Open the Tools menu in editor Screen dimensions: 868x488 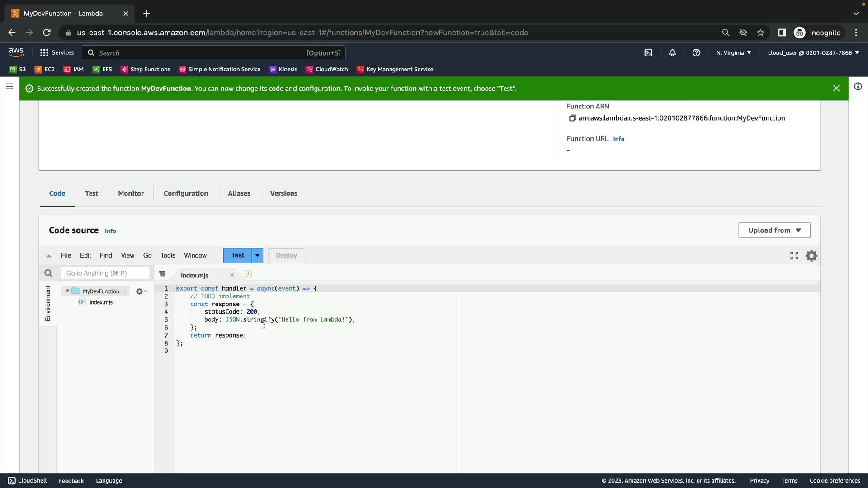(x=168, y=255)
